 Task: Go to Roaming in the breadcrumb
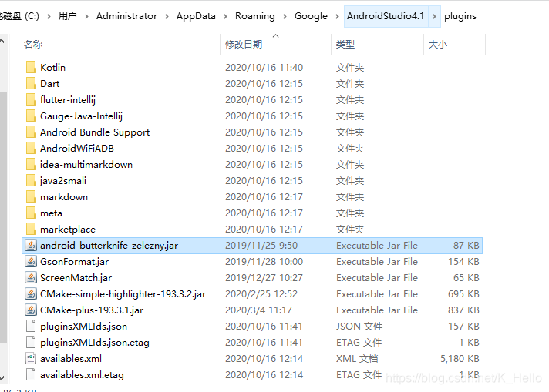click(x=255, y=16)
